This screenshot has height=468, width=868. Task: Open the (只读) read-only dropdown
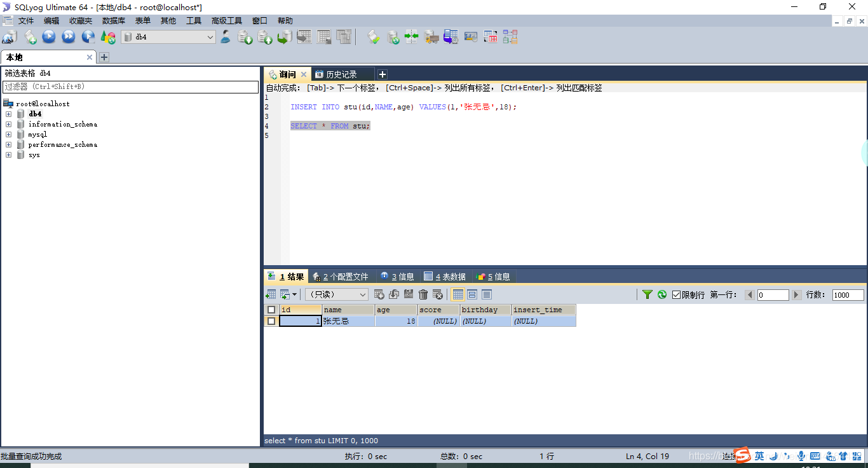pos(337,294)
